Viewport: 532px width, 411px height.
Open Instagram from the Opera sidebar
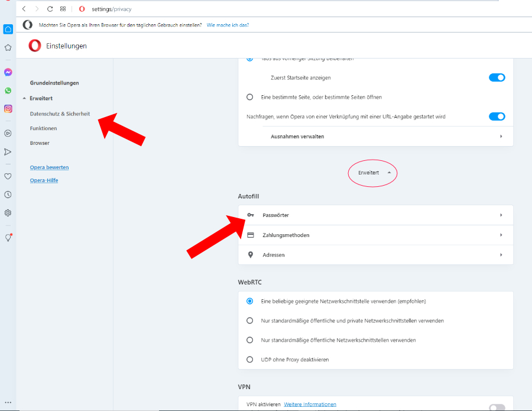tap(8, 109)
